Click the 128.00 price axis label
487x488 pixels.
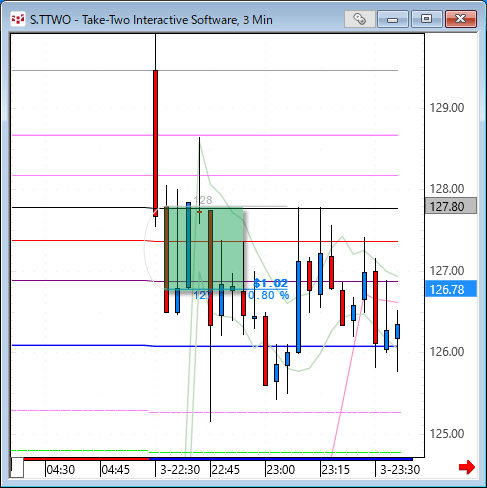click(x=447, y=189)
